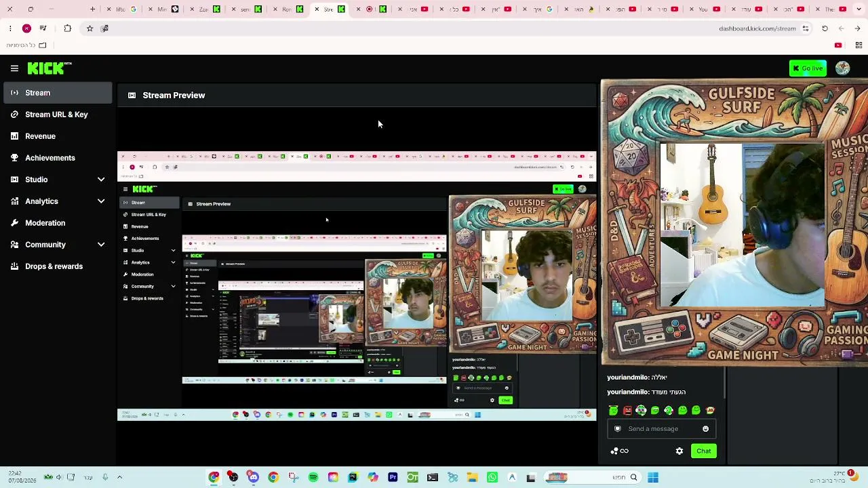868x488 pixels.
Task: Open File Explorer from the taskbar
Action: 472,478
